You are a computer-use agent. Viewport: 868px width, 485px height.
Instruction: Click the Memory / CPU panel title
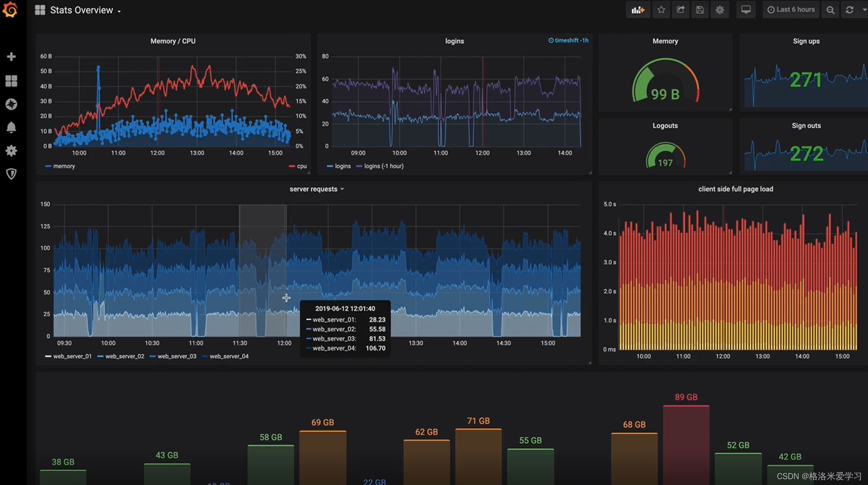(173, 41)
